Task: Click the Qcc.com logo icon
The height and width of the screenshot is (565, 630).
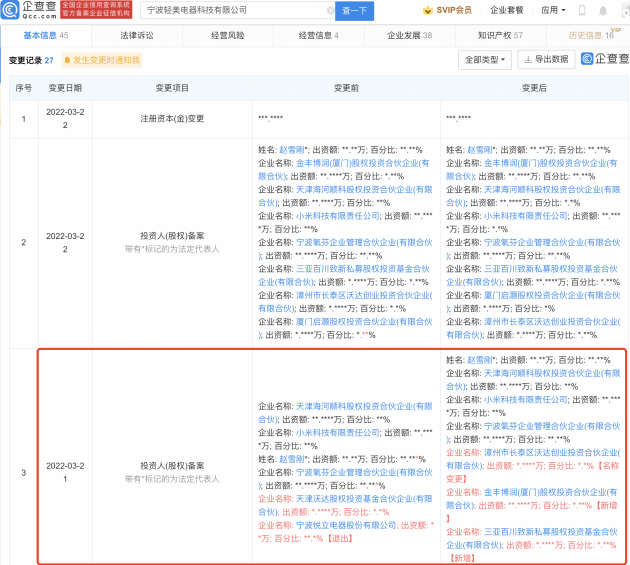Action: pyautogui.click(x=10, y=10)
